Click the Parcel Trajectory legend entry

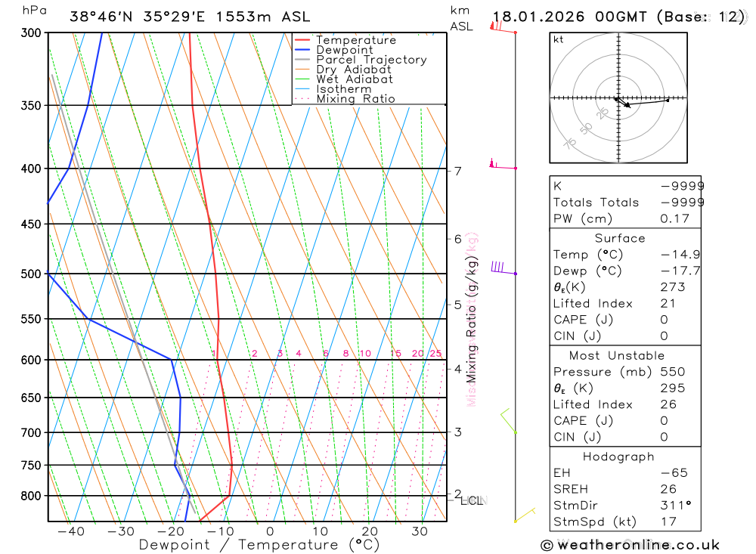click(361, 60)
